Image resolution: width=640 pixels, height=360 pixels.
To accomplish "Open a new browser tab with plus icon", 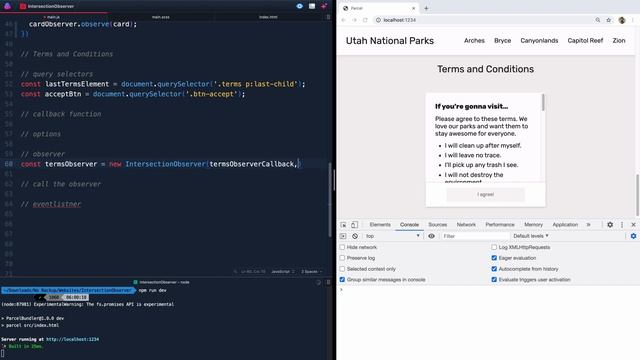I will (426, 8).
